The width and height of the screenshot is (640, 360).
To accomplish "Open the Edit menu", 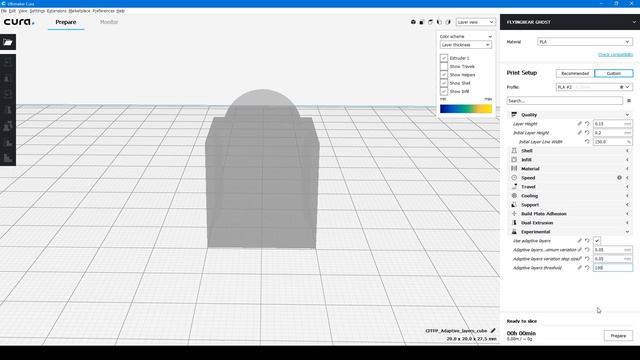I will pos(13,11).
